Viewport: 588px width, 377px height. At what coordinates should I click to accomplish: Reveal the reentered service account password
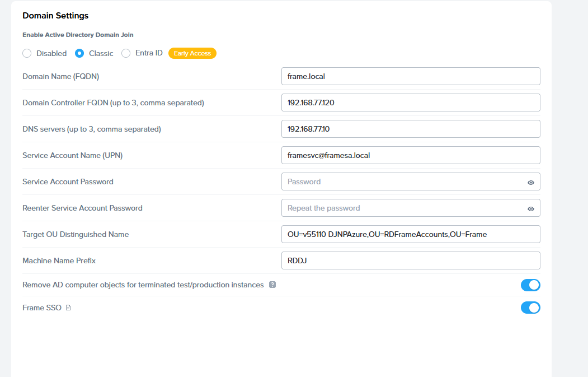point(530,208)
